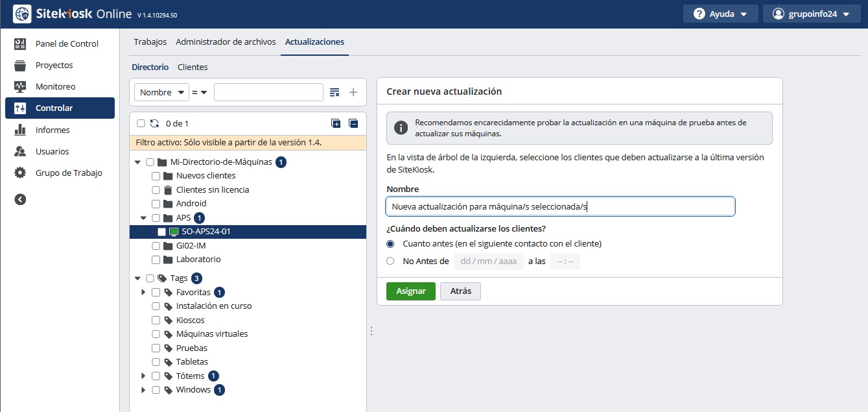Clear the filter using the list-x icon
The width and height of the screenshot is (868, 412).
[x=334, y=92]
